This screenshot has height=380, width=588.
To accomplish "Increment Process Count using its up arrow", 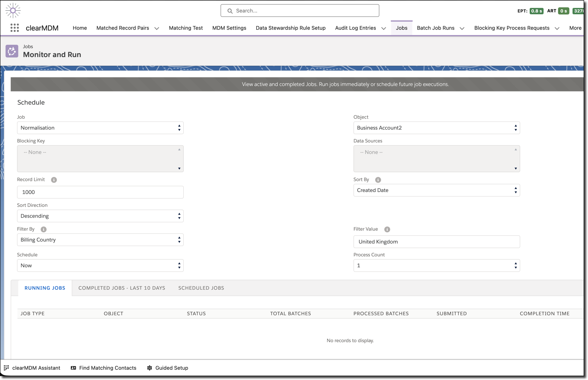I will [x=516, y=264].
